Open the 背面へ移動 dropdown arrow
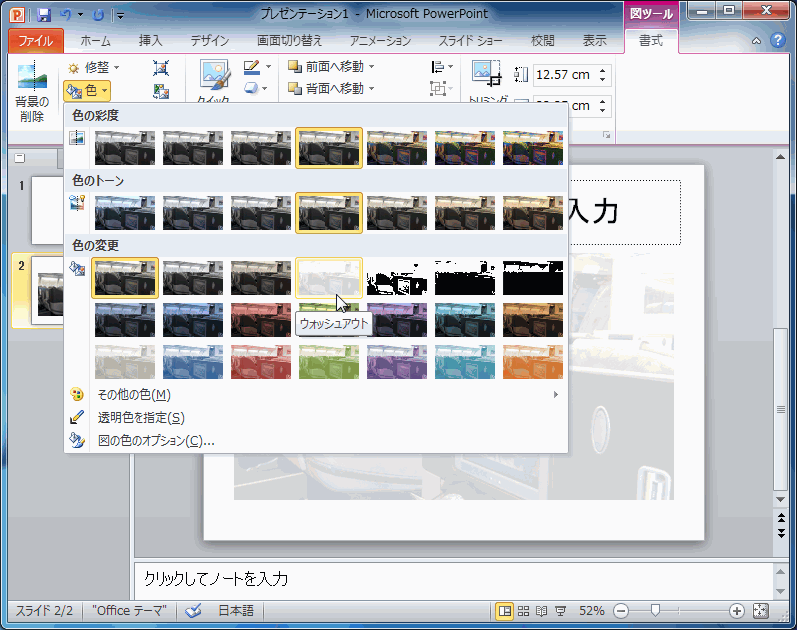Viewport: 797px width, 630px height. click(372, 88)
